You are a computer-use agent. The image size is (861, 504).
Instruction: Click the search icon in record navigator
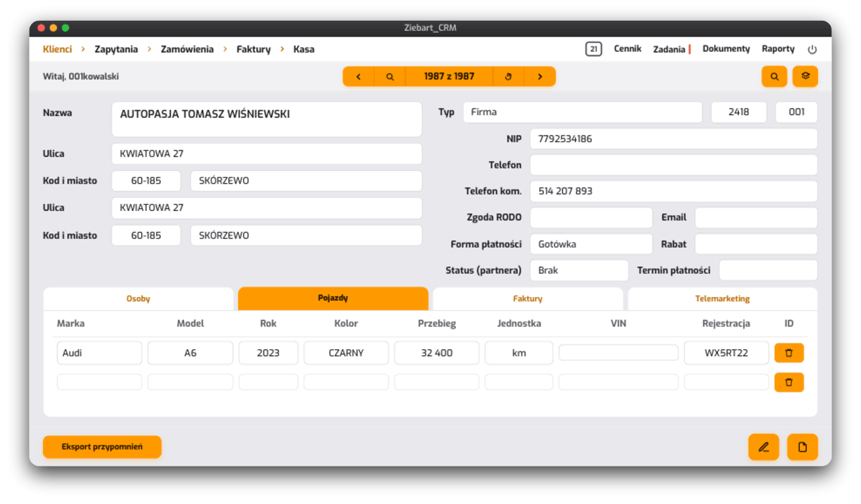coord(390,76)
